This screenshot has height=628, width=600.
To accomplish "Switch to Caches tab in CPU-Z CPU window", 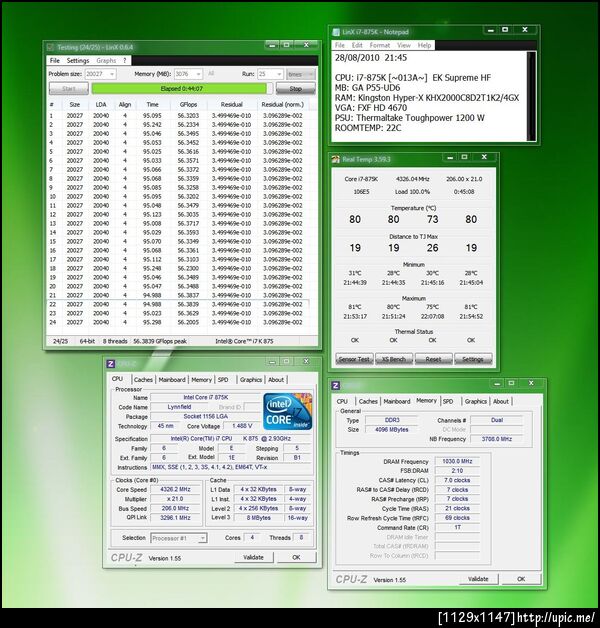I will click(x=143, y=380).
